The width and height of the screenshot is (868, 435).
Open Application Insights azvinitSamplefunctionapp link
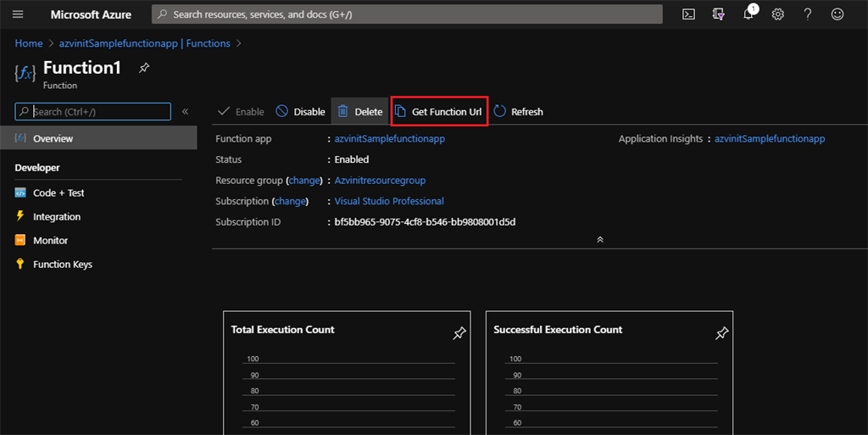point(770,139)
